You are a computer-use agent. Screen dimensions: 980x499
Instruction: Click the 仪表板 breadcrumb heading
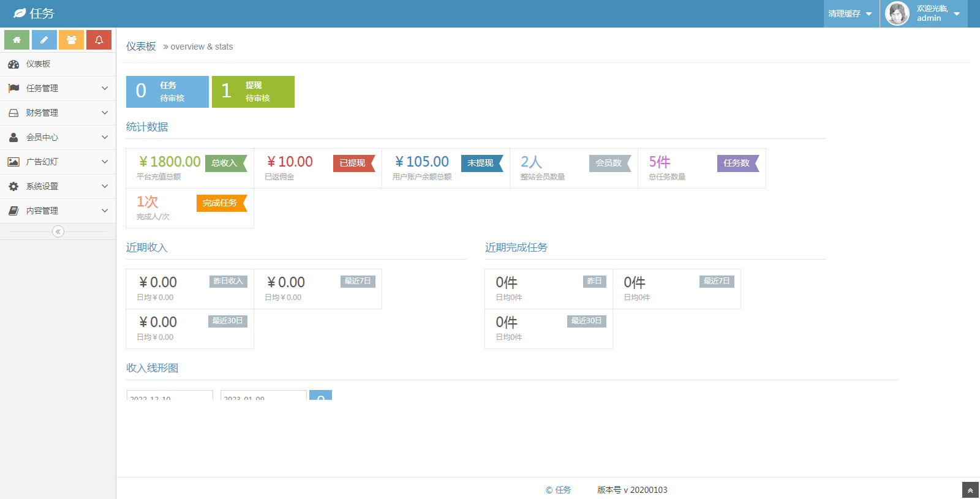141,47
